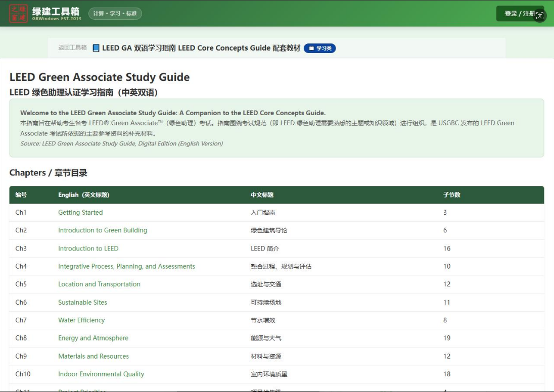Open the Location and Transportation chapter
Image resolution: width=554 pixels, height=392 pixels.
click(x=99, y=284)
